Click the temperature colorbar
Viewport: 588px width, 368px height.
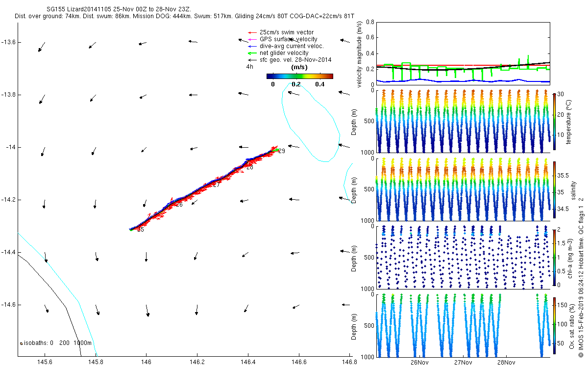coord(554,121)
